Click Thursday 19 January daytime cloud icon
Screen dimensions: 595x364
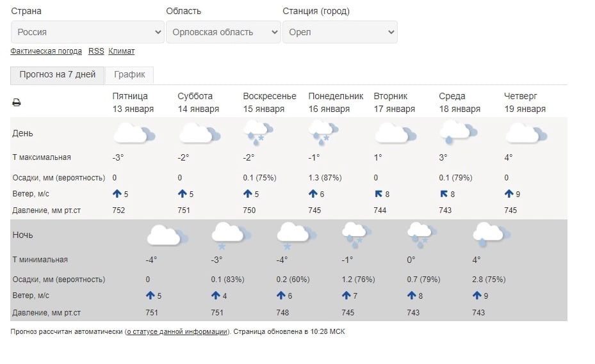pos(526,133)
